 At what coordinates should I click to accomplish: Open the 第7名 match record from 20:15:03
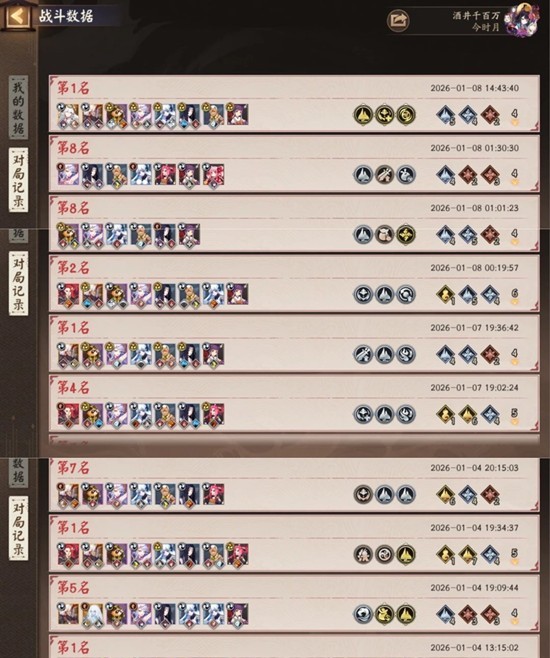tap(294, 486)
